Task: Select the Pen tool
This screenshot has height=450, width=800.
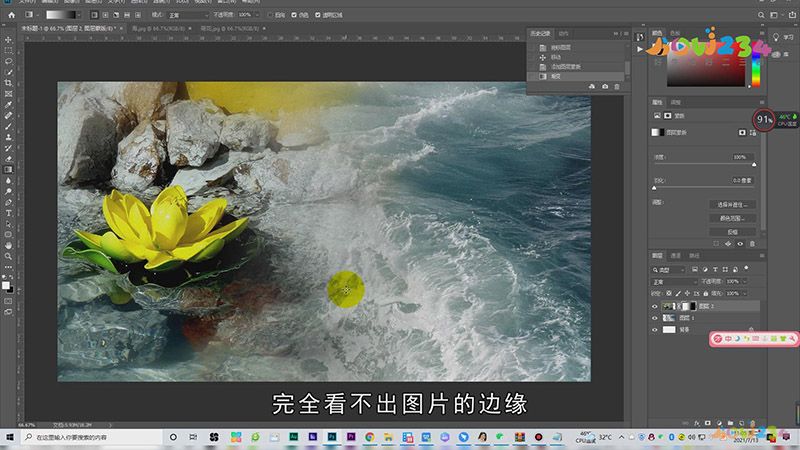Action: [x=8, y=202]
